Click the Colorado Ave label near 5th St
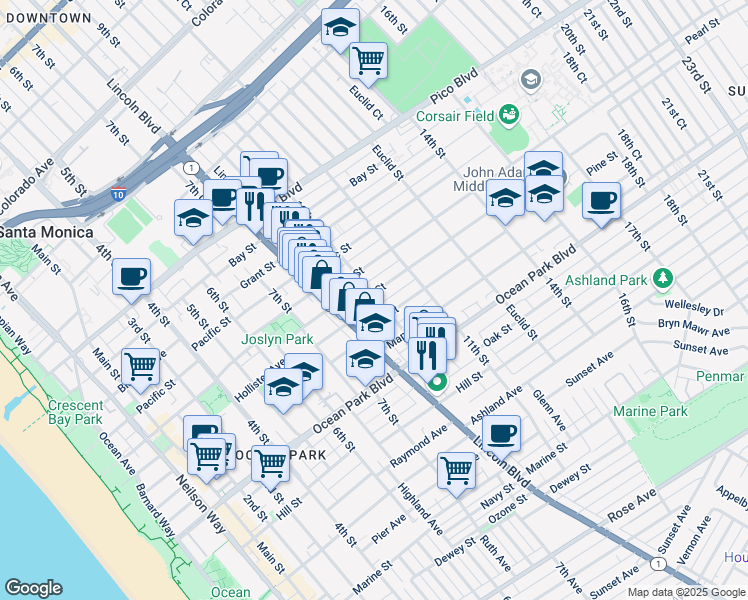 (24, 186)
